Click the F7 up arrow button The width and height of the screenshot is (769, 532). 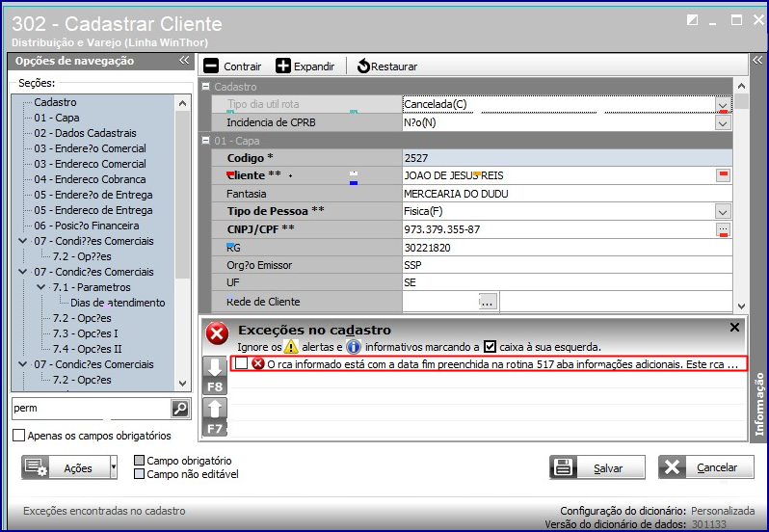[x=215, y=417]
